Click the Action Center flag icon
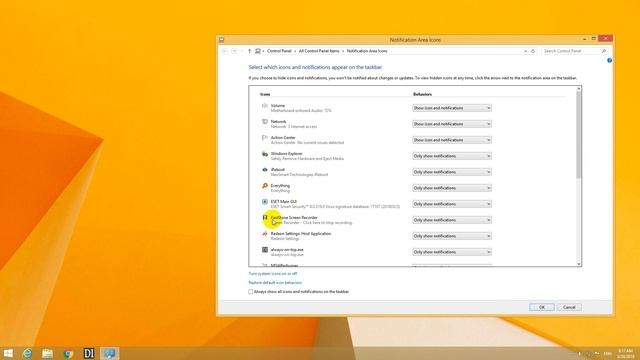The image size is (640, 360). click(x=264, y=138)
